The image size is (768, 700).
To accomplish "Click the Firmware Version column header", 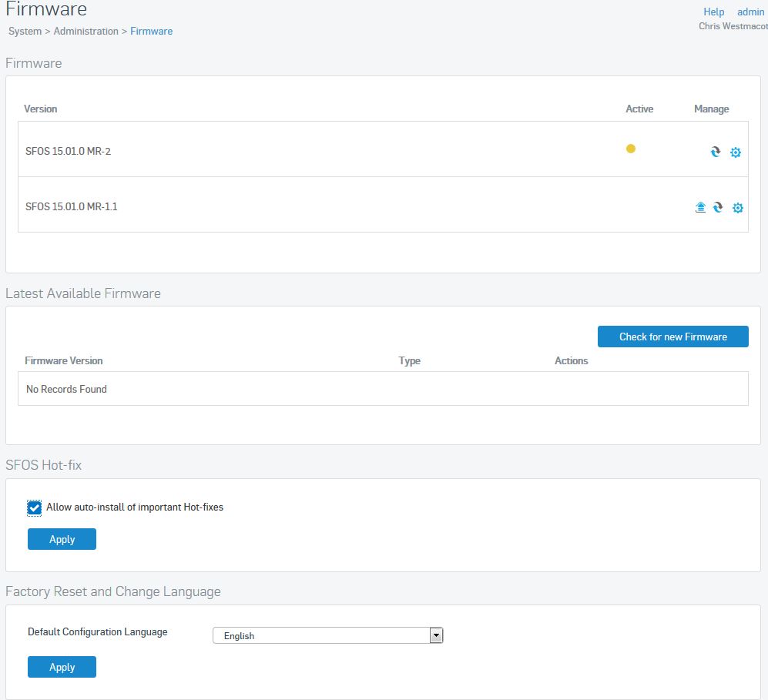I will pyautogui.click(x=64, y=360).
